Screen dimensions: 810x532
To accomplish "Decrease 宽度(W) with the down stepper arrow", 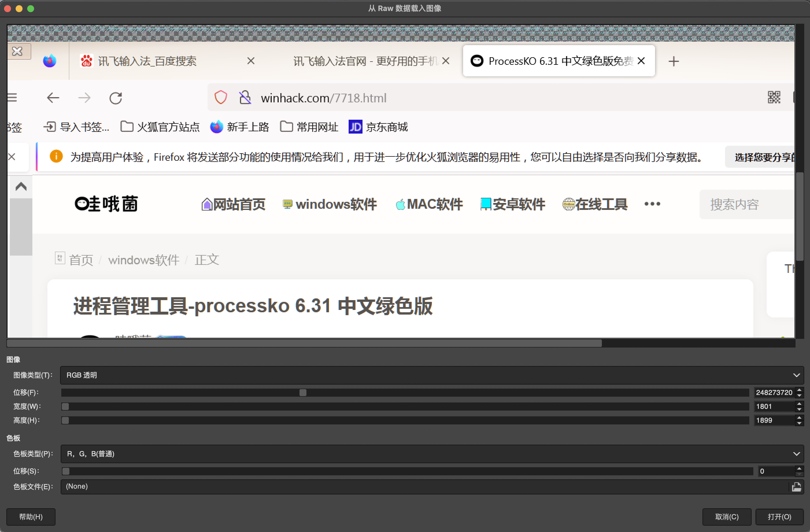I will pos(800,409).
